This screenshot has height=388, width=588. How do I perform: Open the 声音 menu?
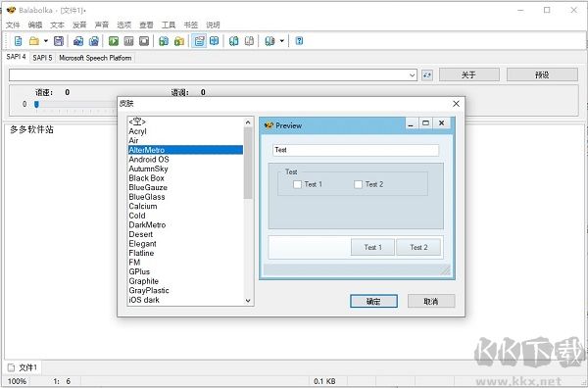point(102,24)
